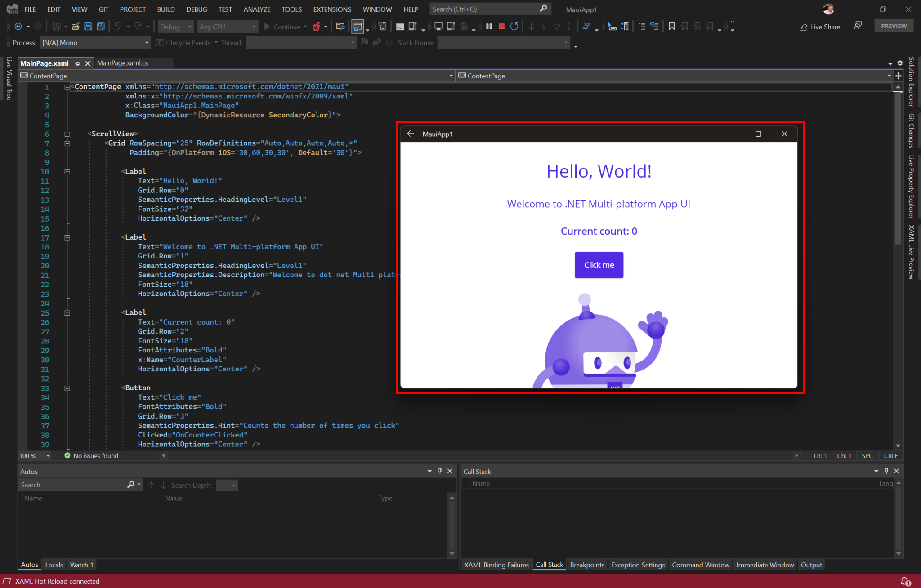The image size is (921, 588).
Task: Click the Undo icon
Action: click(118, 26)
